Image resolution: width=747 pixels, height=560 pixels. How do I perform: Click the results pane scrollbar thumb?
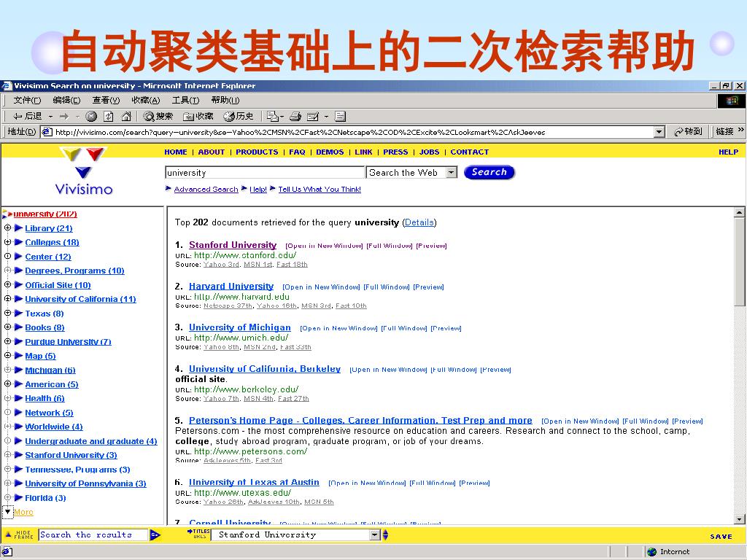click(740, 262)
